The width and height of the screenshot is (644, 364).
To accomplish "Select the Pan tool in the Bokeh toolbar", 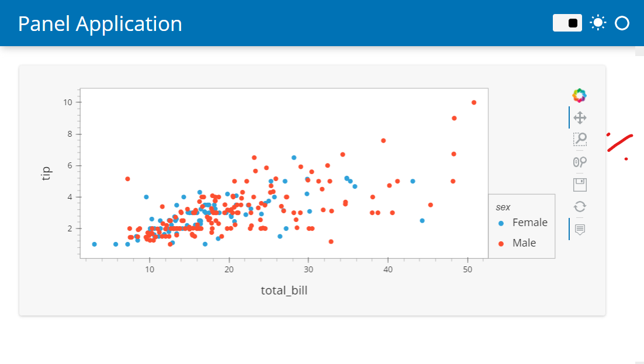I will pos(579,117).
